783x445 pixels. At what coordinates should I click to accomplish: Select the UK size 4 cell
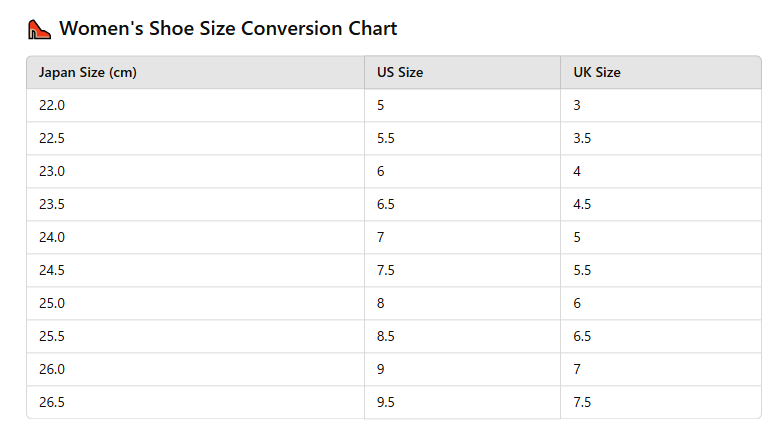point(578,171)
